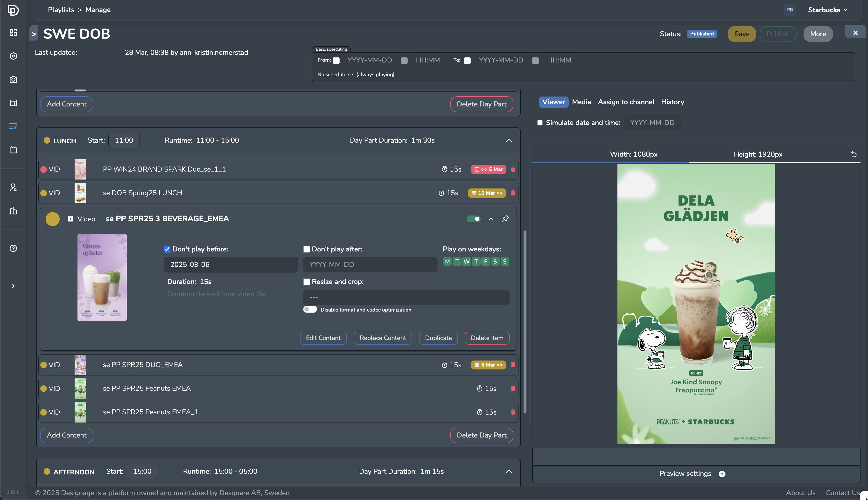Open the channel TV icon in sidebar
This screenshot has width=868, height=500.
(x=13, y=150)
